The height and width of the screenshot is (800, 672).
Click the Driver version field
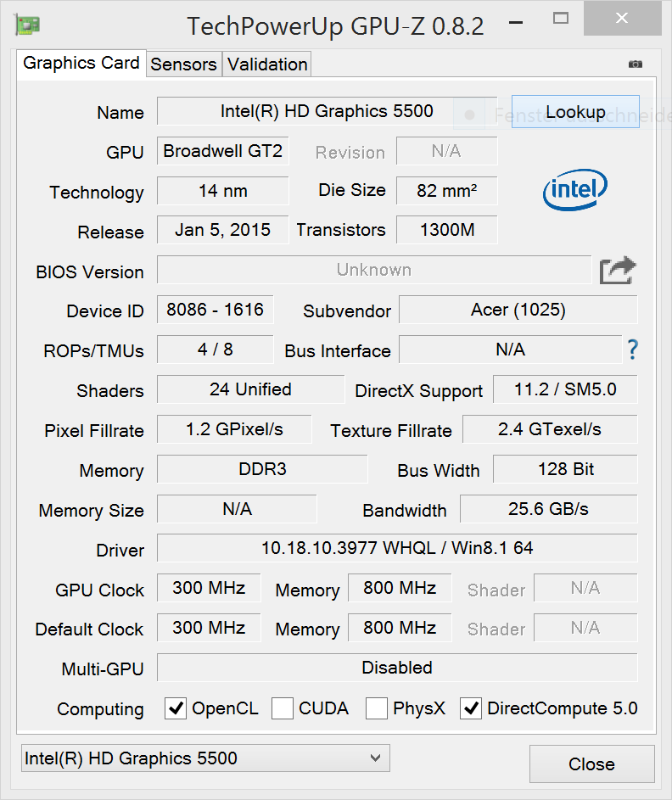[397, 548]
